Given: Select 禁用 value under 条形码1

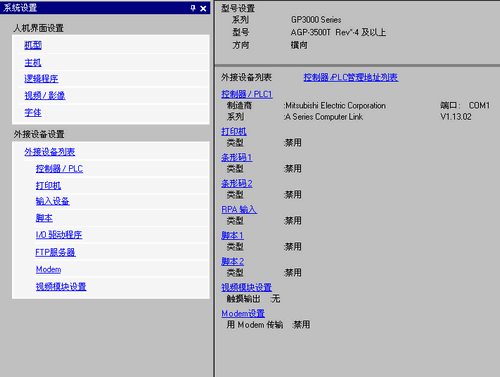Looking at the screenshot, I should click(x=293, y=169).
